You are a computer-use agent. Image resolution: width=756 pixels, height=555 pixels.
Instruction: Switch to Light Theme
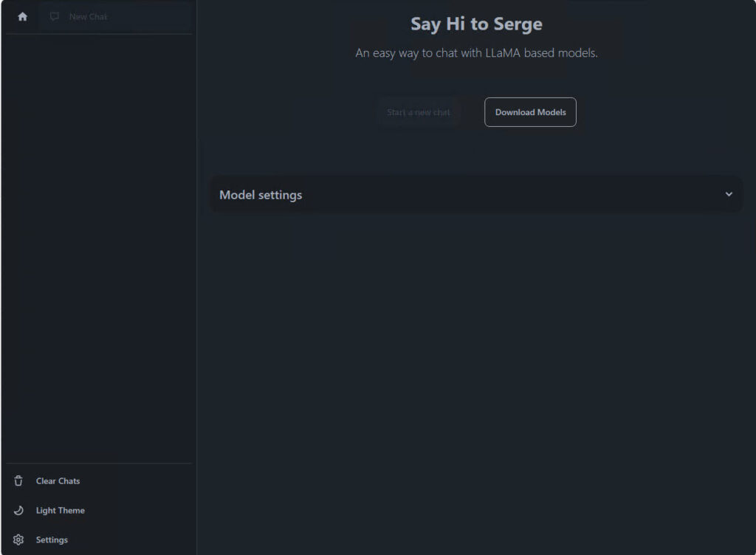(x=61, y=510)
